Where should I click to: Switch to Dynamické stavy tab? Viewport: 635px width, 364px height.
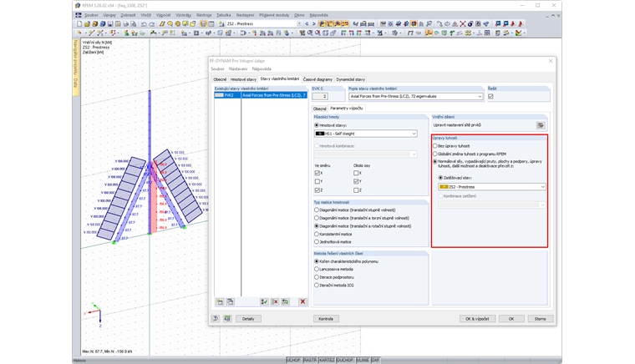click(351, 79)
